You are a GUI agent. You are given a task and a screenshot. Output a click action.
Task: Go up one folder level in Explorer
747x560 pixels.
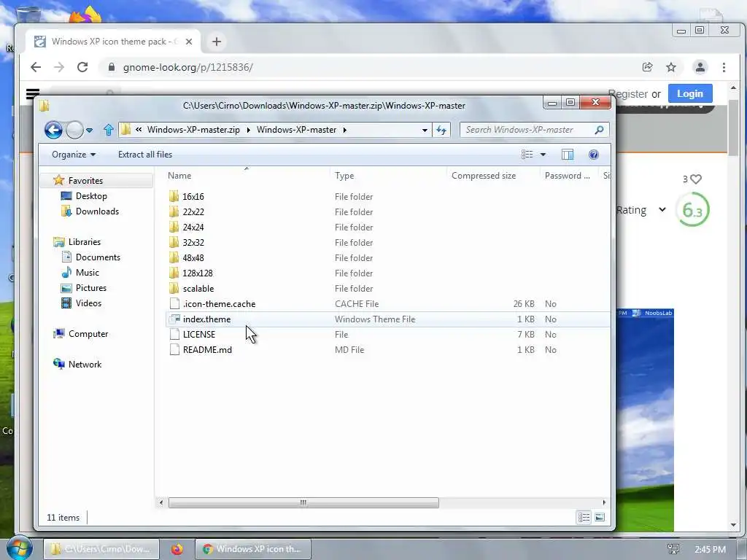pos(108,130)
